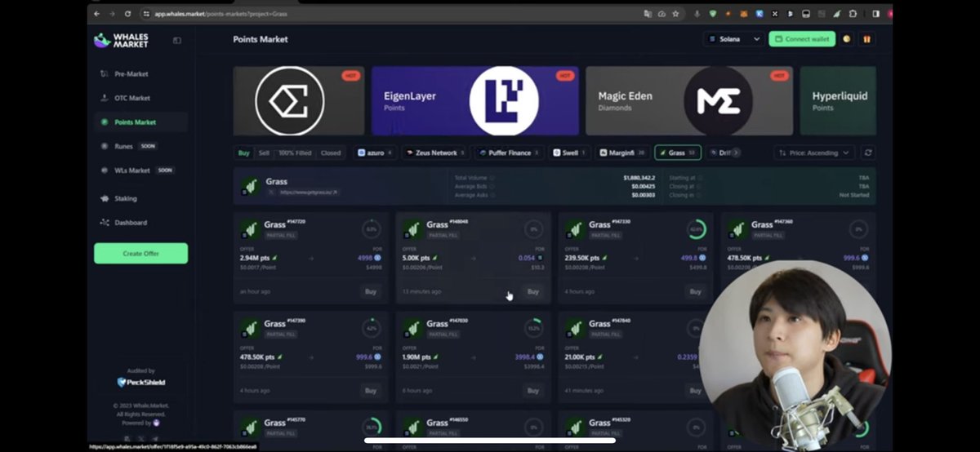Click the Create Offer button
Viewport: 980px width, 452px height.
(140, 254)
